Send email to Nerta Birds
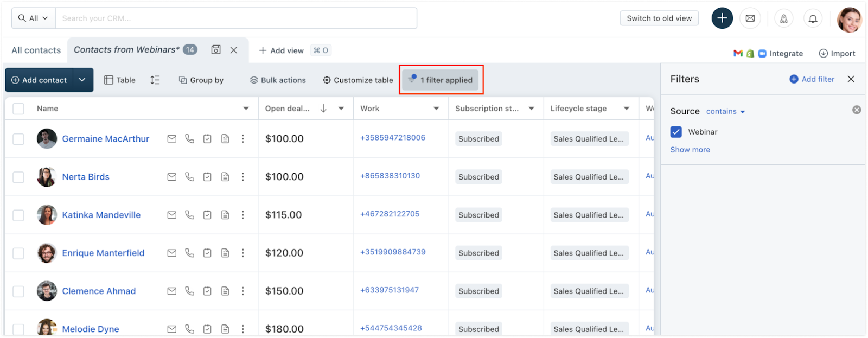 click(172, 177)
